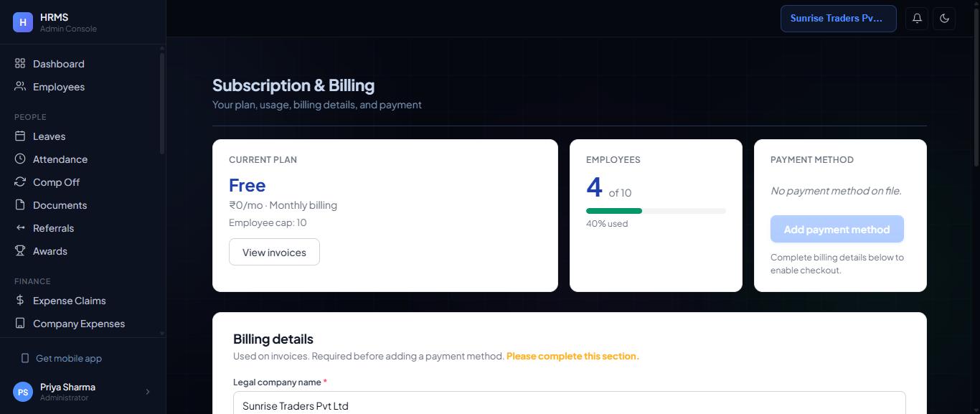The width and height of the screenshot is (980, 414).
Task: Click 'No payment method on file.' text
Action: [836, 191]
